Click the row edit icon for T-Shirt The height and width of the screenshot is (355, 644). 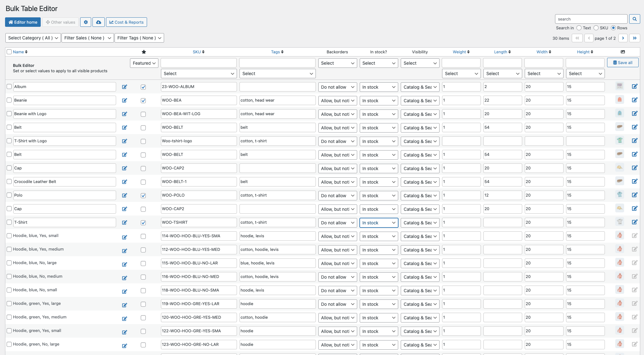tap(635, 222)
